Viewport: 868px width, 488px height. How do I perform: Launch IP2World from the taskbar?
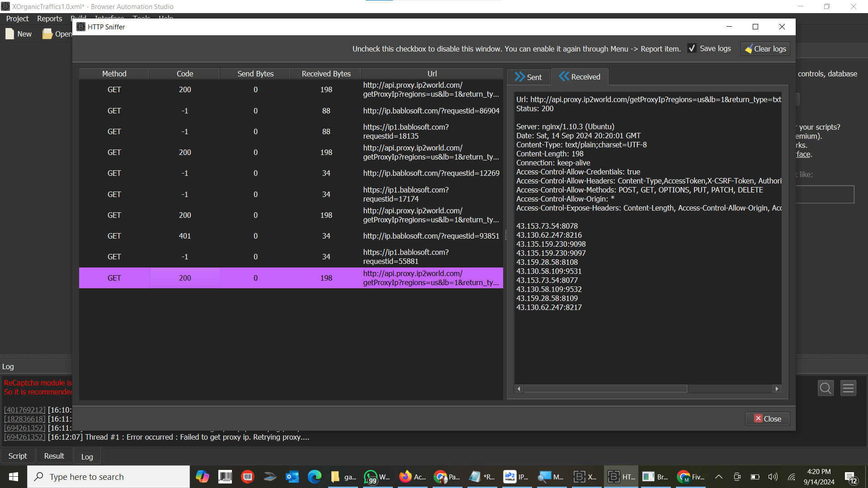click(x=510, y=477)
